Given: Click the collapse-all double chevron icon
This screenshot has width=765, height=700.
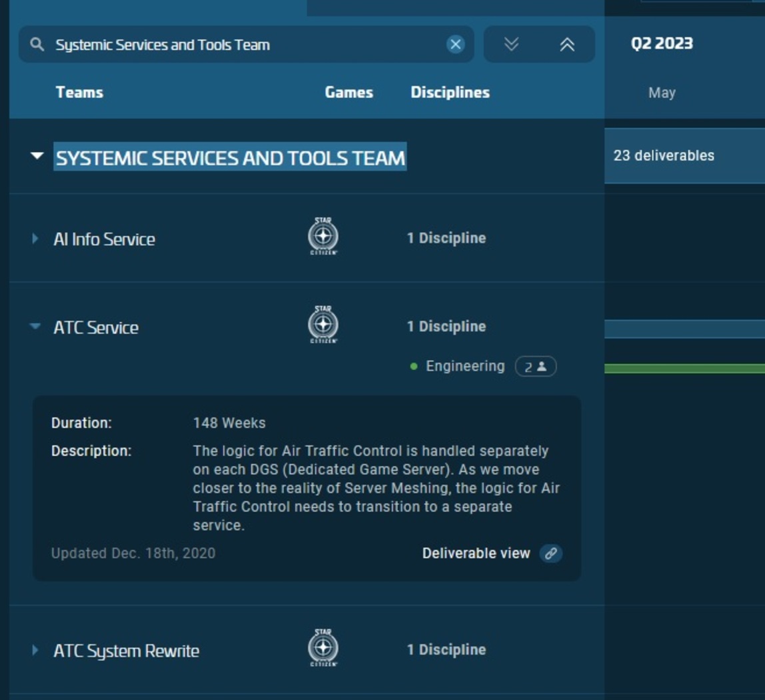Looking at the screenshot, I should click(567, 45).
